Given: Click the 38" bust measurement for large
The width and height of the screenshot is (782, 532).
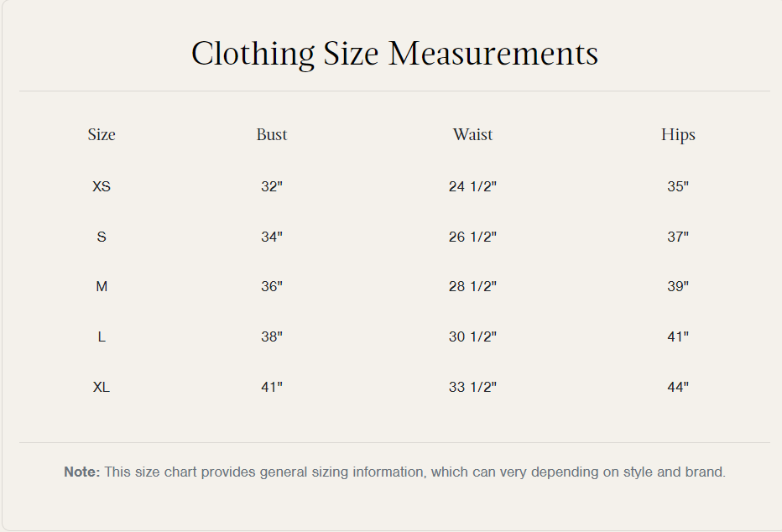Looking at the screenshot, I should coord(272,337).
